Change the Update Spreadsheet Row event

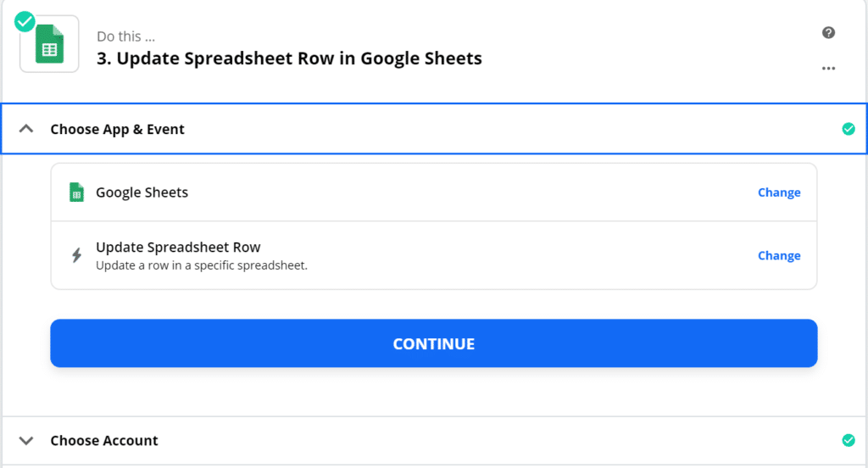[x=779, y=255]
